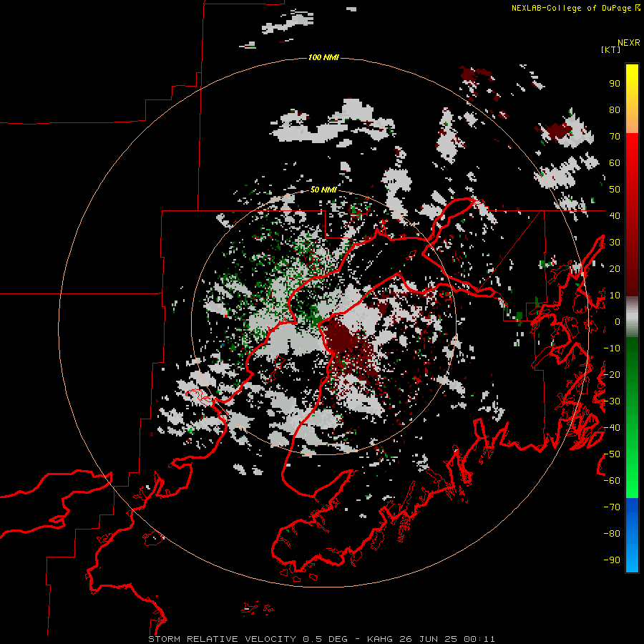This screenshot has width=644, height=644.
Task: Click the -70 scale value
Action: point(612,507)
